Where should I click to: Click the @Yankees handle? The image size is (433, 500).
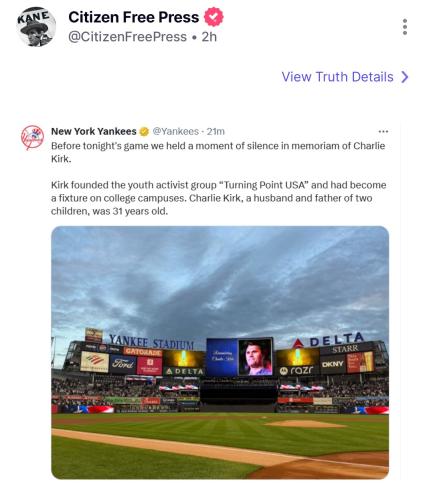click(x=176, y=131)
